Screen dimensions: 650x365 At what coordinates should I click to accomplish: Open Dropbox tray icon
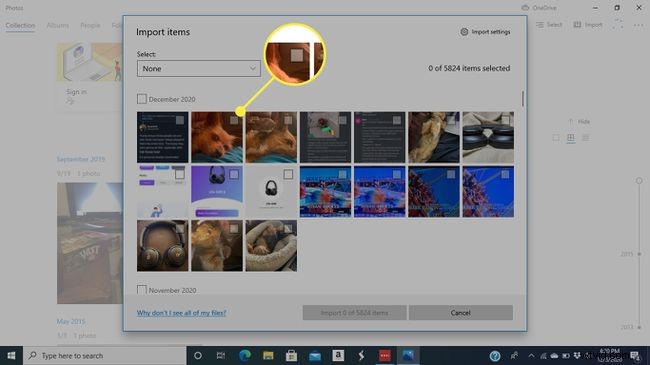[x=577, y=355]
